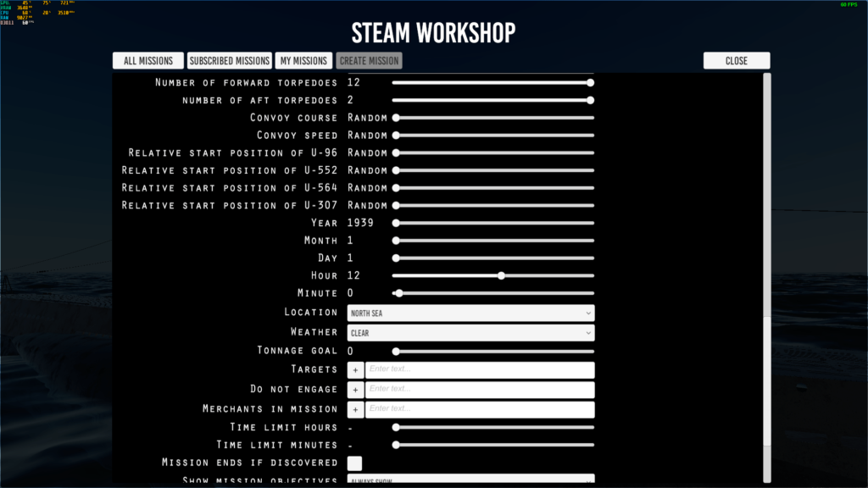868x488 pixels.
Task: Click the Convoy course slider
Action: click(x=492, y=118)
